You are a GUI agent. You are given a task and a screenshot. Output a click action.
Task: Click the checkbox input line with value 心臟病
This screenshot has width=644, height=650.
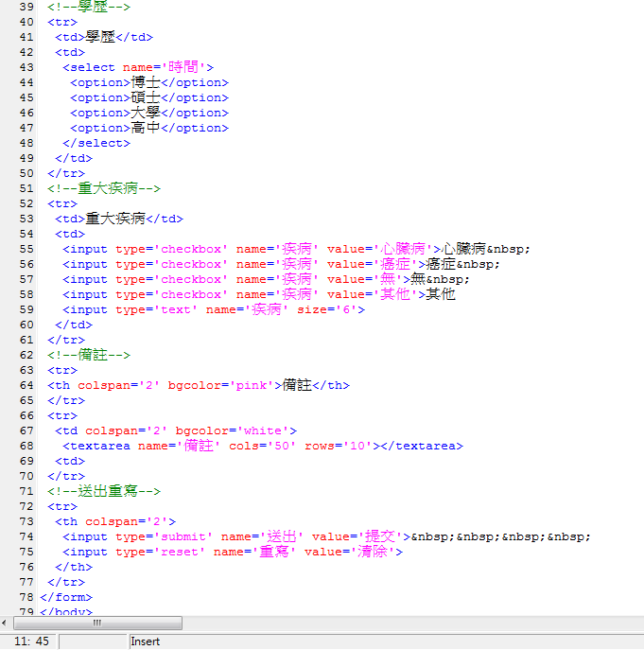296,249
